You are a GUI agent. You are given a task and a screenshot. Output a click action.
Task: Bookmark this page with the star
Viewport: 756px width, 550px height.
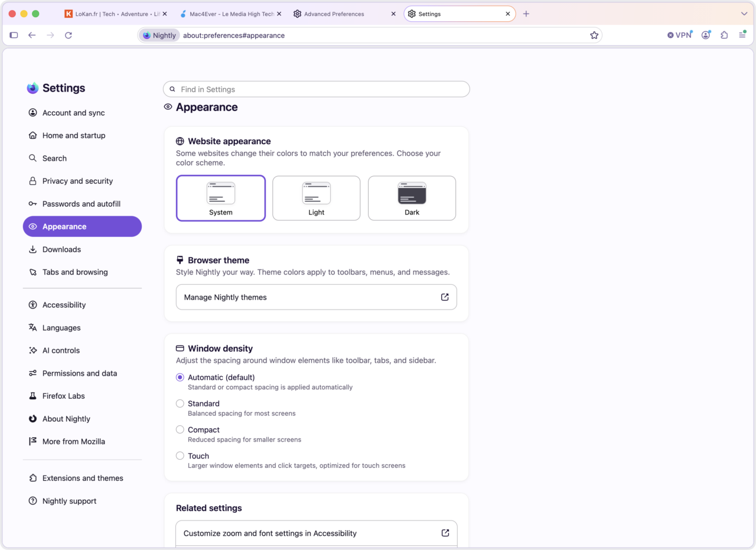tap(594, 35)
